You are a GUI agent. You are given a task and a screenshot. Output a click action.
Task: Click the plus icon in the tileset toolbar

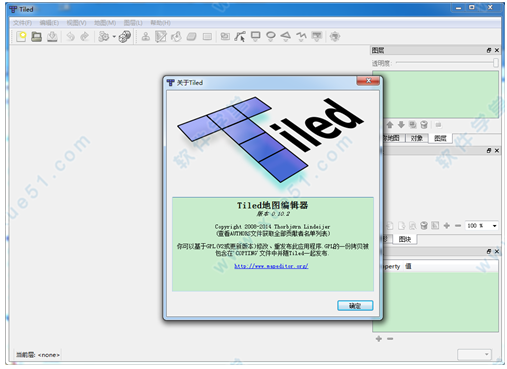(447, 226)
